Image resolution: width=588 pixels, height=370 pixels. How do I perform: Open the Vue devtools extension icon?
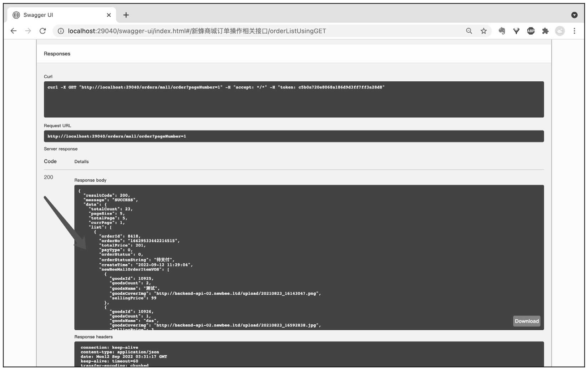pos(516,31)
